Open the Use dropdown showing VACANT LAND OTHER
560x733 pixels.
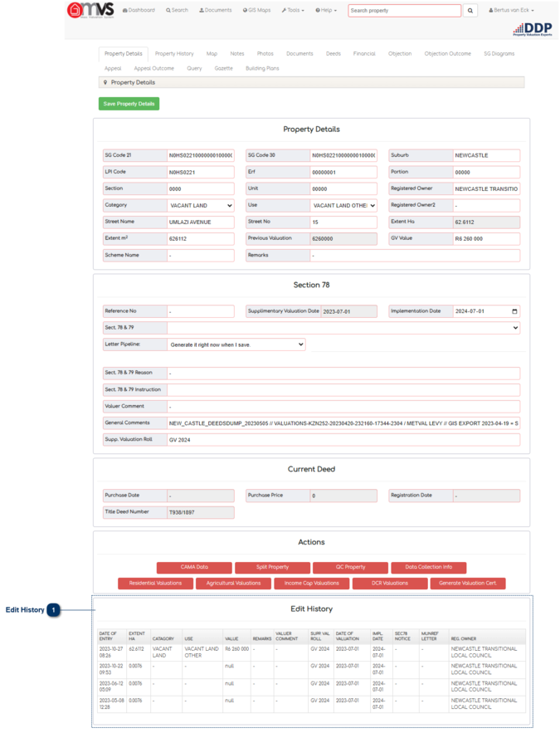(x=343, y=206)
